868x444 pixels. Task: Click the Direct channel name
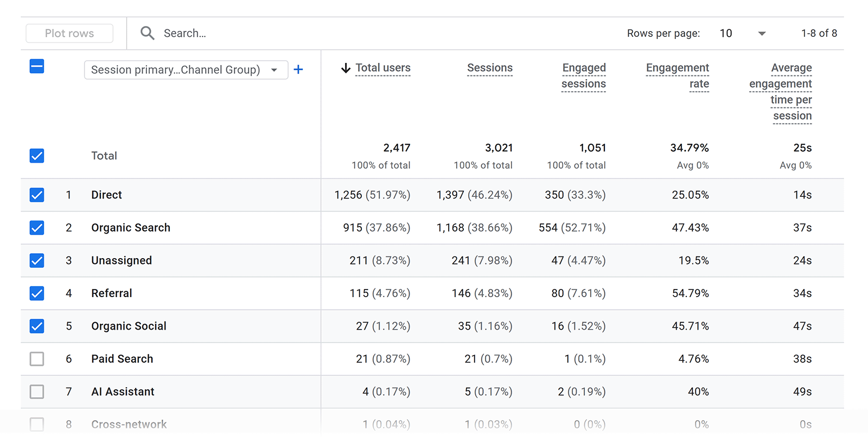click(x=106, y=195)
